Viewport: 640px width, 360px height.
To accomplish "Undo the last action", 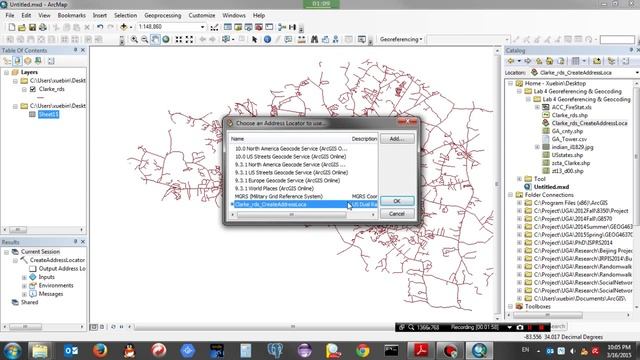I will click(x=100, y=27).
